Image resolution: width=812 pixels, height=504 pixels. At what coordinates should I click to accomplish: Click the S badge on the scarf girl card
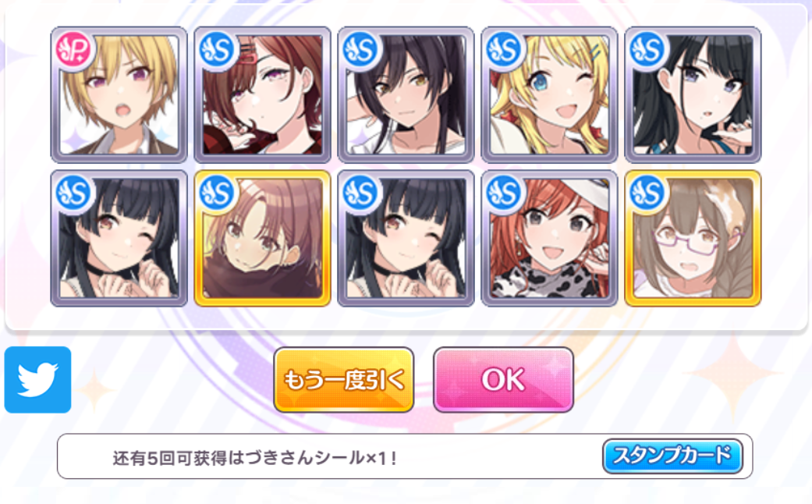point(218,193)
